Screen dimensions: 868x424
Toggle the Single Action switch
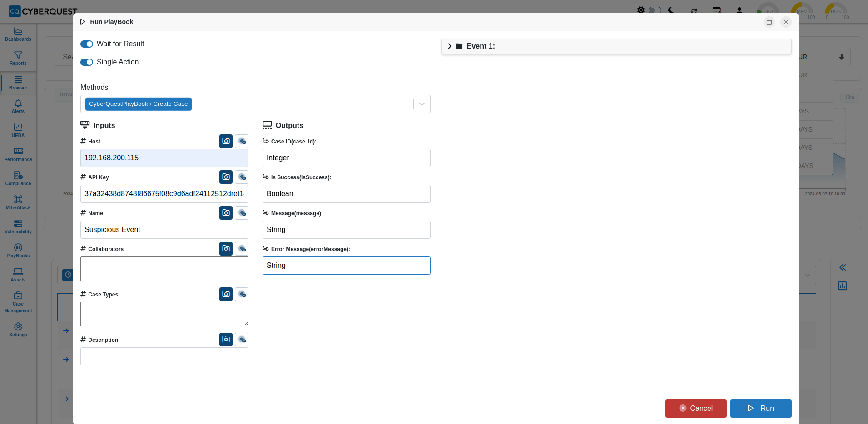click(x=87, y=62)
